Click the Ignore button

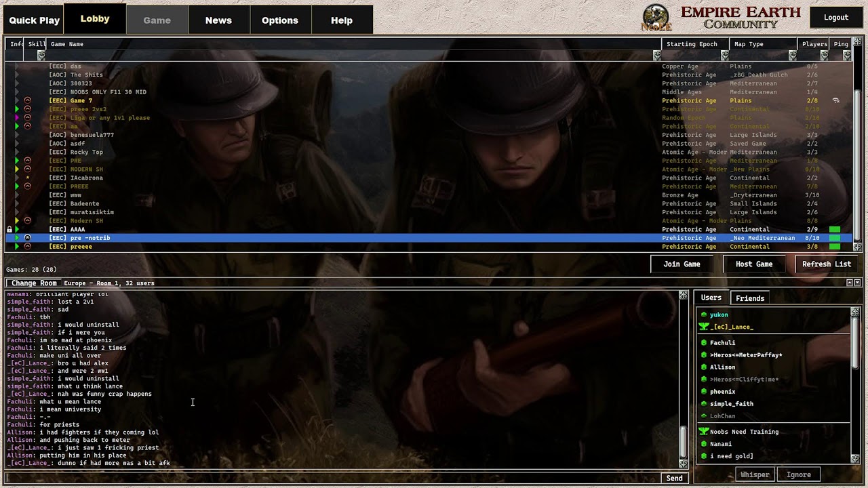(x=799, y=474)
